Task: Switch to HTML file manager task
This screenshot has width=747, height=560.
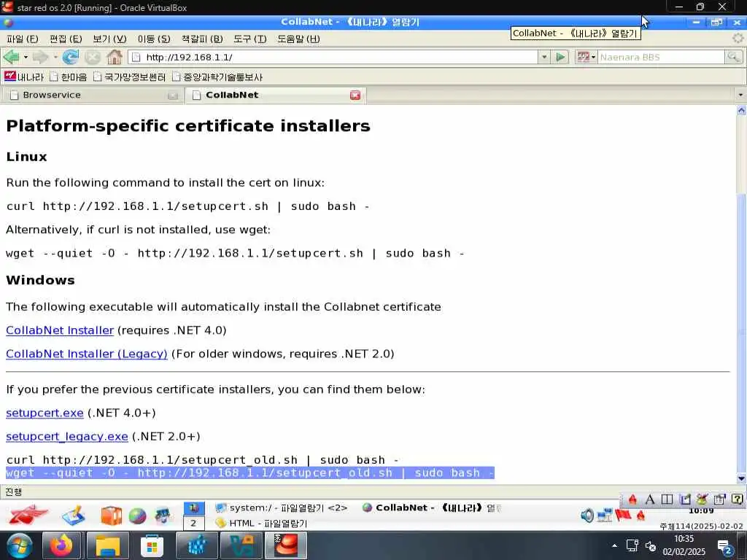Action: 261,524
